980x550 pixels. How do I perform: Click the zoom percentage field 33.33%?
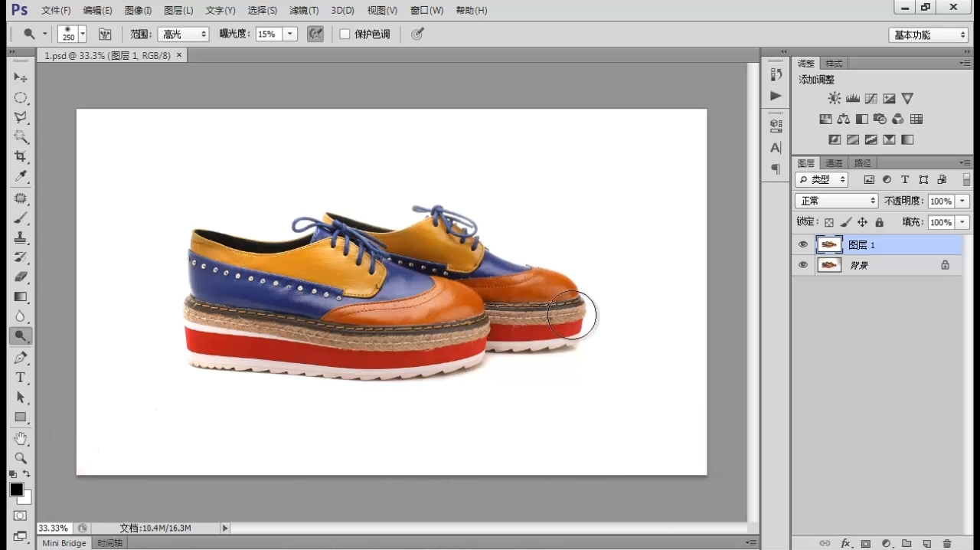[54, 528]
